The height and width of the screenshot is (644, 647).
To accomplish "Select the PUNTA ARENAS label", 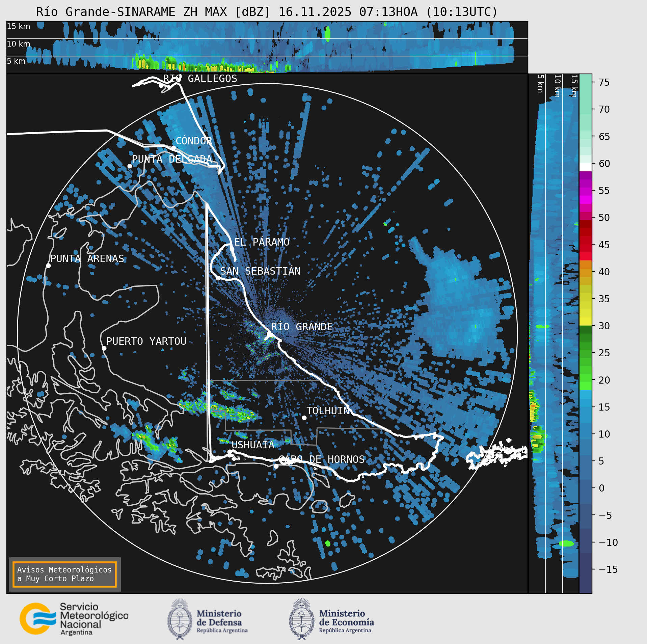I will tap(87, 259).
